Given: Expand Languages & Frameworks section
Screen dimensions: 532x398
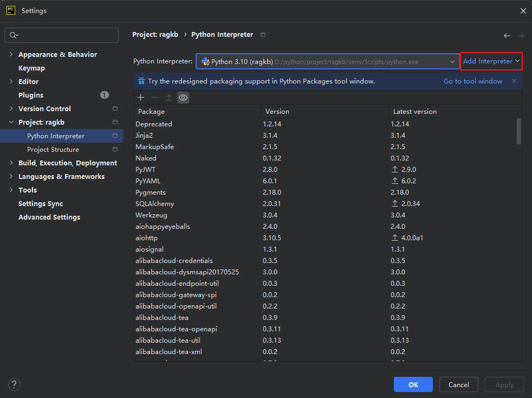Looking at the screenshot, I should pyautogui.click(x=11, y=177).
